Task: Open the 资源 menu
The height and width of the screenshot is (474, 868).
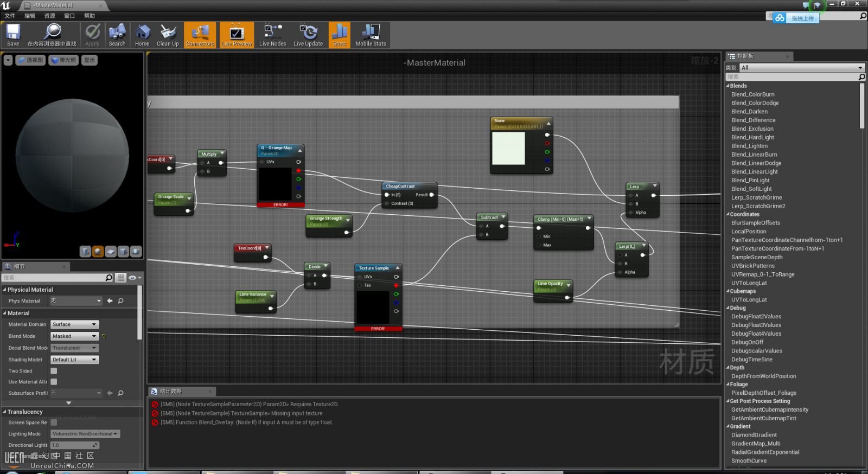Action: point(49,16)
